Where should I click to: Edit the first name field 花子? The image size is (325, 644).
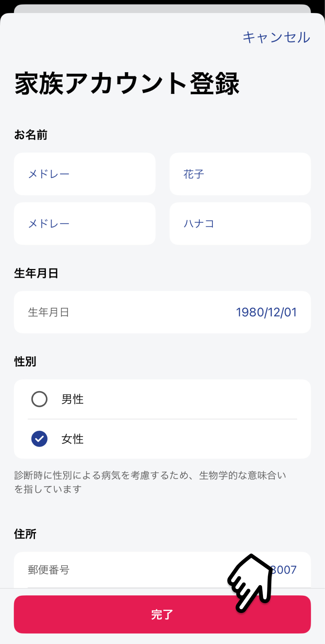[x=240, y=174]
